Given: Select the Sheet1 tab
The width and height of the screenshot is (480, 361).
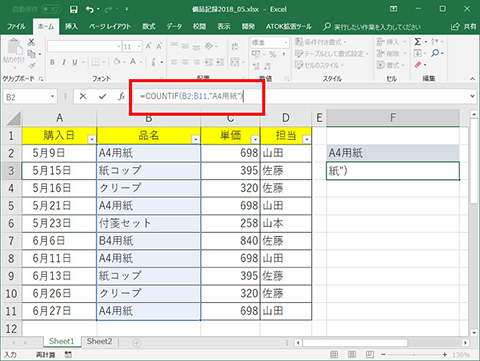Looking at the screenshot, I should point(62,341).
